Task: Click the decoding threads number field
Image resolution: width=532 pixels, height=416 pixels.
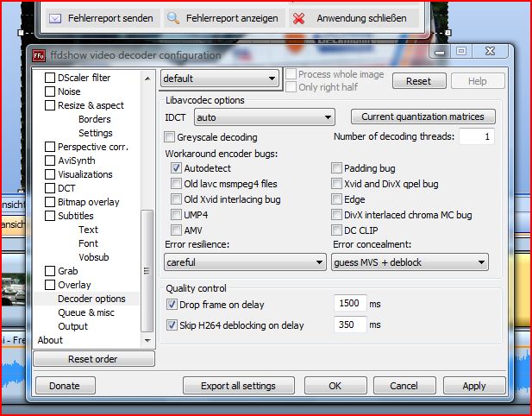Action: point(476,136)
